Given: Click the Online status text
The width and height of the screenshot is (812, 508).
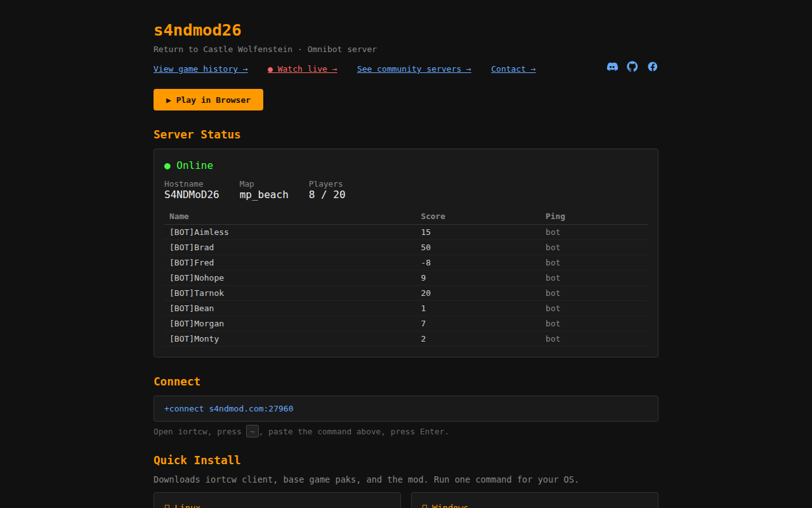Looking at the screenshot, I should coord(195,166).
